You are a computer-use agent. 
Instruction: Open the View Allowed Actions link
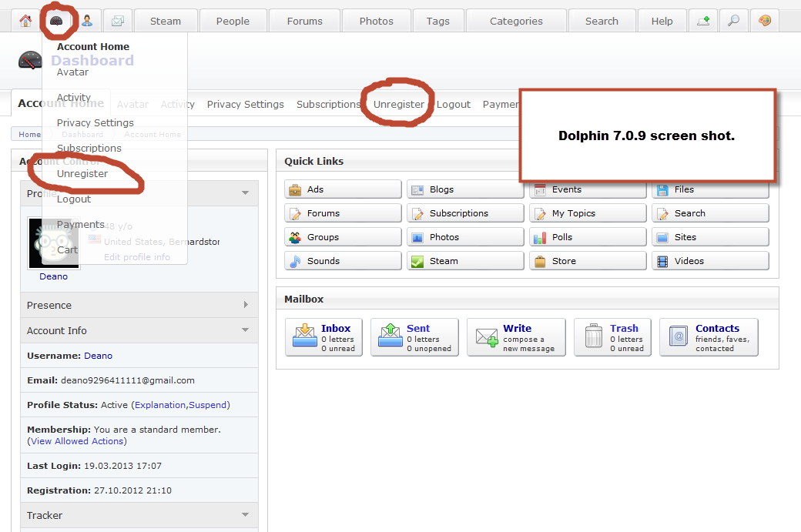tap(77, 441)
